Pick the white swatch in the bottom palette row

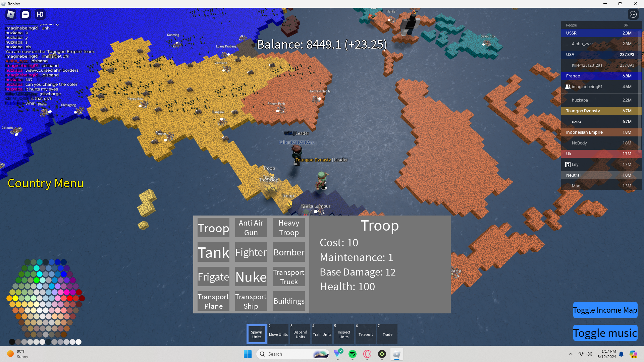pos(78,342)
